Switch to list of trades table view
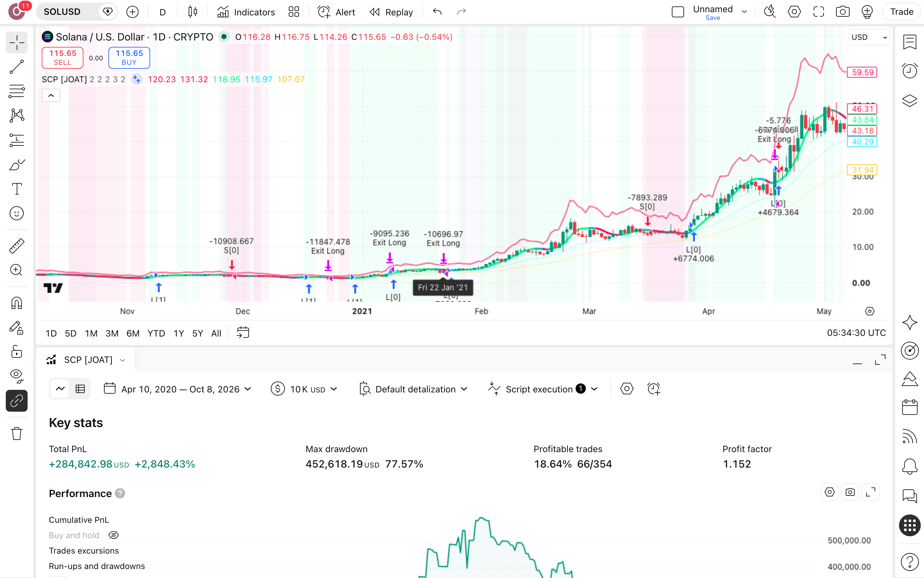The width and height of the screenshot is (924, 578). click(80, 389)
